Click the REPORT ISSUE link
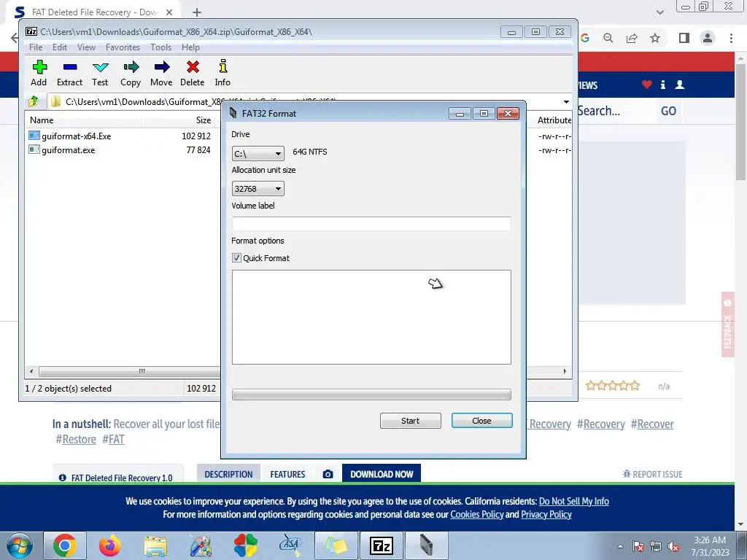Image resolution: width=747 pixels, height=560 pixels. [x=652, y=474]
